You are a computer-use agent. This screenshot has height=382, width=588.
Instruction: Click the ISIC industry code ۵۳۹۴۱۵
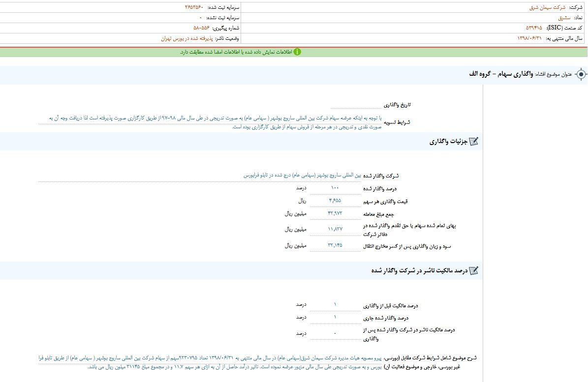click(x=533, y=28)
